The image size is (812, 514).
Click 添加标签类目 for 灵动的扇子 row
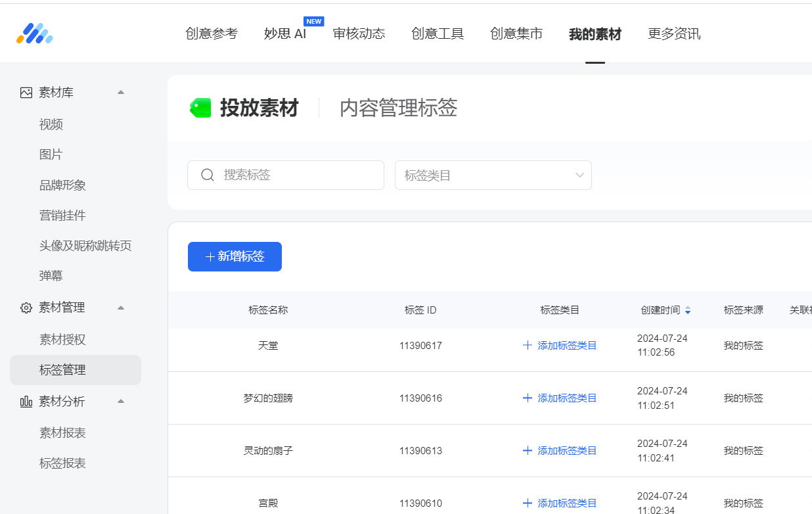[560, 451]
